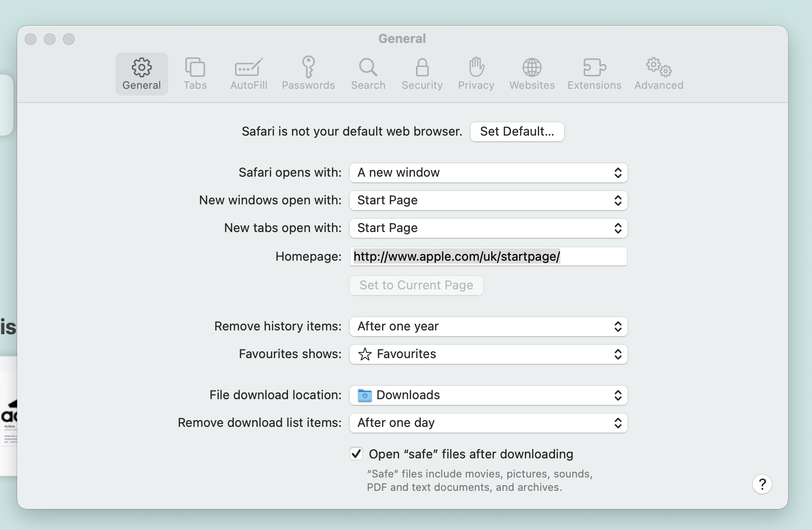This screenshot has height=530, width=812.
Task: Click the Remove history items: label
Action: 278,326
